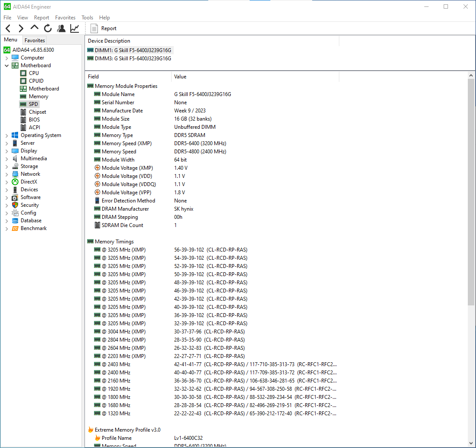Viewport: 476px width, 448px height.
Task: Click the BIOS tree icon
Action: pyautogui.click(x=23, y=120)
